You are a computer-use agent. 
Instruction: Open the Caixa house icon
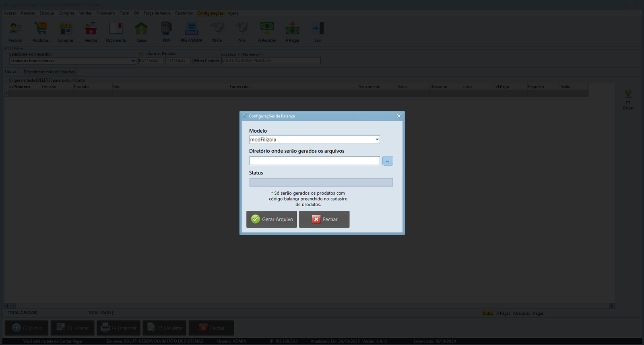pyautogui.click(x=141, y=29)
